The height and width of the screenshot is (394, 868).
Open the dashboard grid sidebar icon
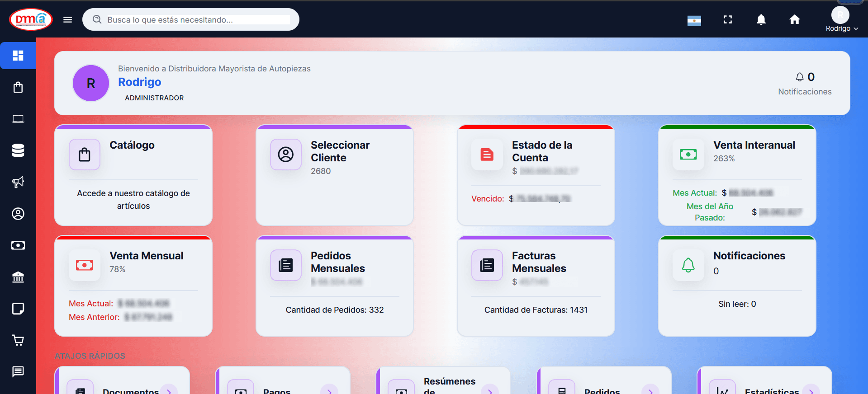click(x=18, y=56)
